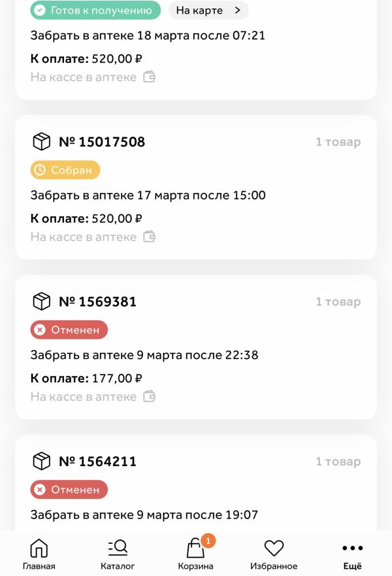The width and height of the screenshot is (392, 576).
Task: Tap the yellow 'Собран' status badge
Action: [65, 170]
